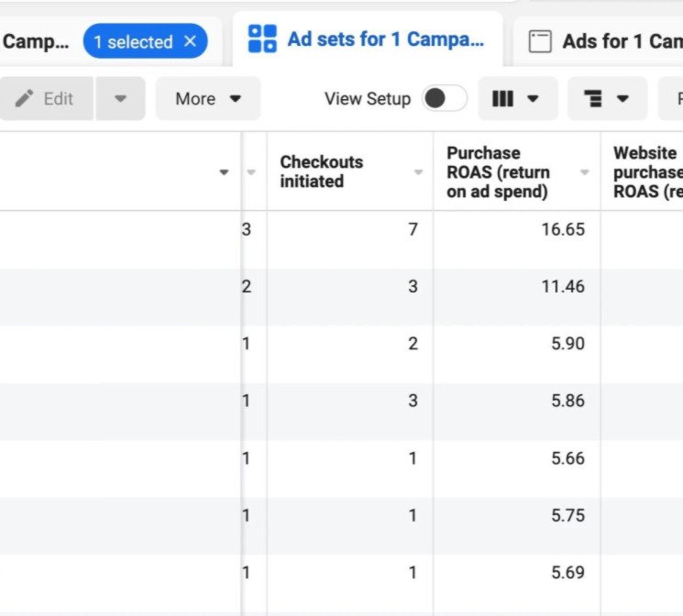Click the Website purchase ROAS column header
683x616 pixels.
pos(646,171)
